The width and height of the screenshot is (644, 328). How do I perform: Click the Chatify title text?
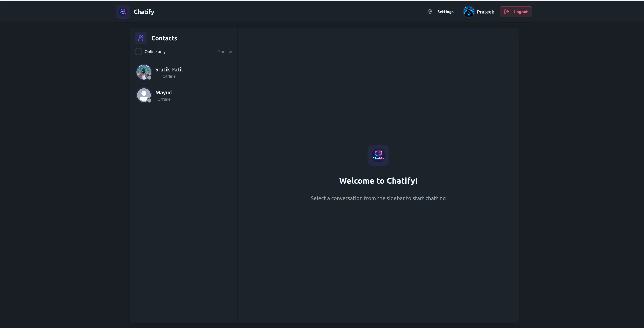[x=144, y=12]
